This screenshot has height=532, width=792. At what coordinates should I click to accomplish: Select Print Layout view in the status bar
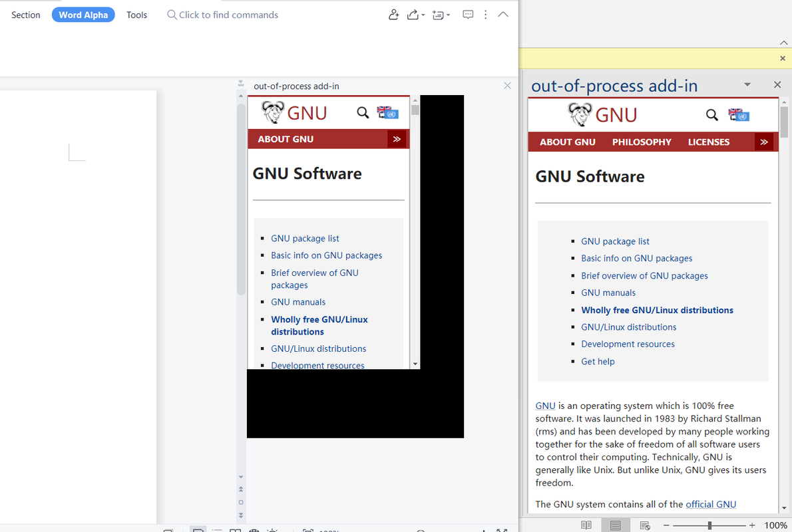coord(616,525)
